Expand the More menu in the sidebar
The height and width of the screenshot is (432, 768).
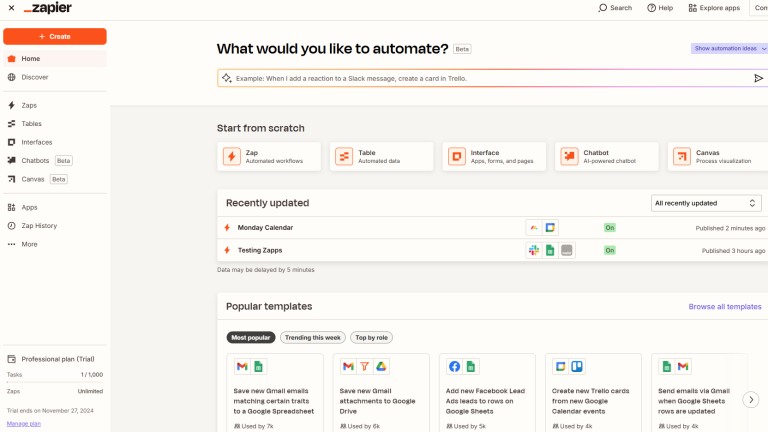click(55, 244)
